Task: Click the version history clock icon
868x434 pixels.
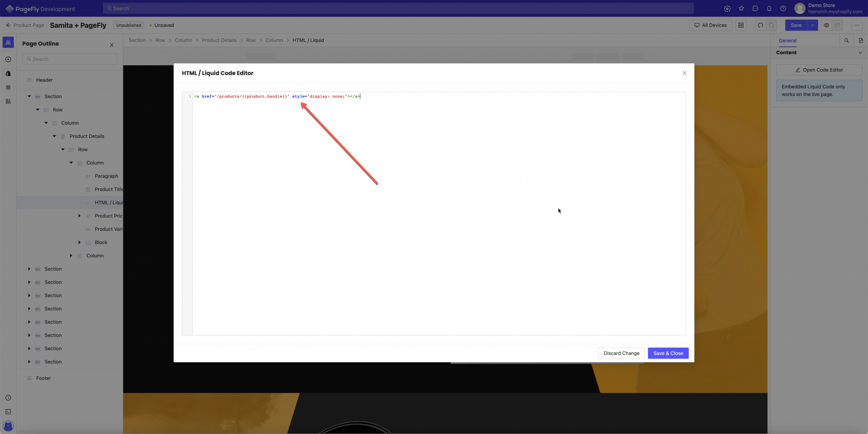Action: (x=8, y=398)
